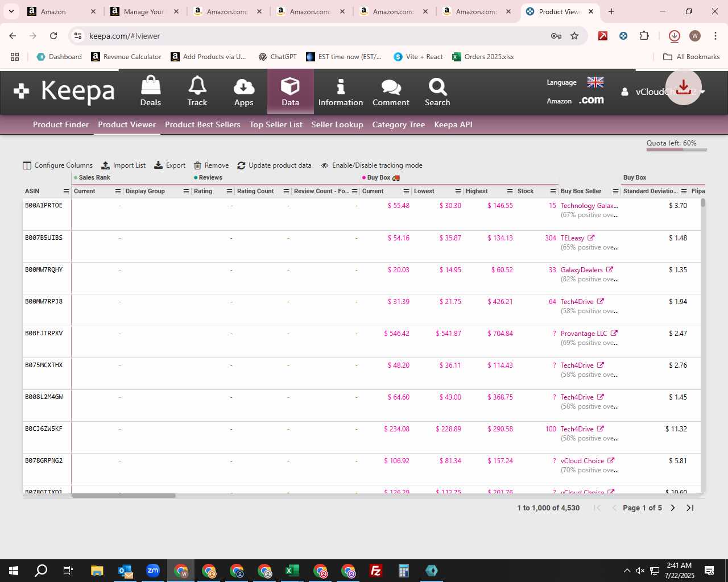Image resolution: width=728 pixels, height=582 pixels.
Task: Click the vertical table scrollbar
Action: click(x=703, y=202)
